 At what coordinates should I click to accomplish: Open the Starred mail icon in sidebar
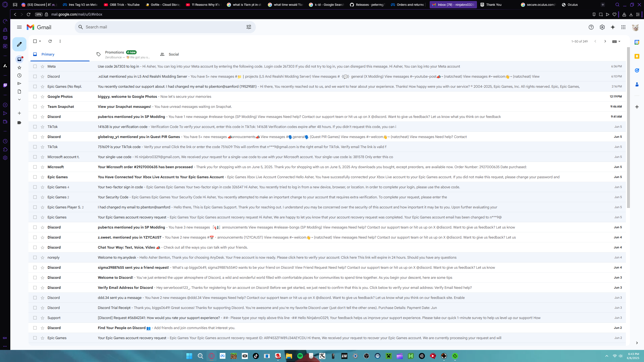click(x=19, y=67)
